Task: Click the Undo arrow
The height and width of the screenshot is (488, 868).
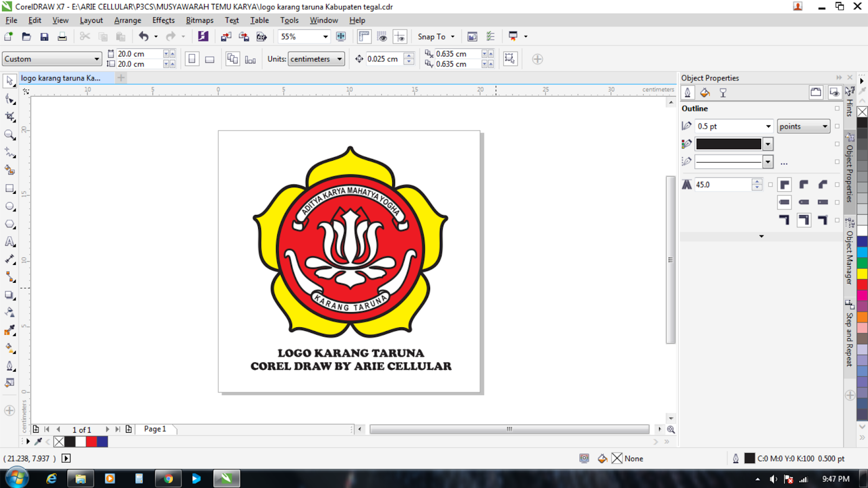Action: (x=143, y=36)
